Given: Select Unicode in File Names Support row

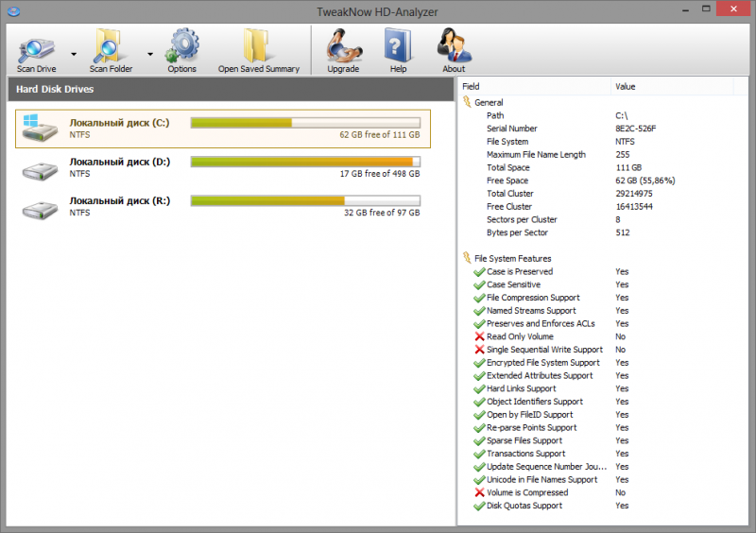Looking at the screenshot, I should [603, 479].
